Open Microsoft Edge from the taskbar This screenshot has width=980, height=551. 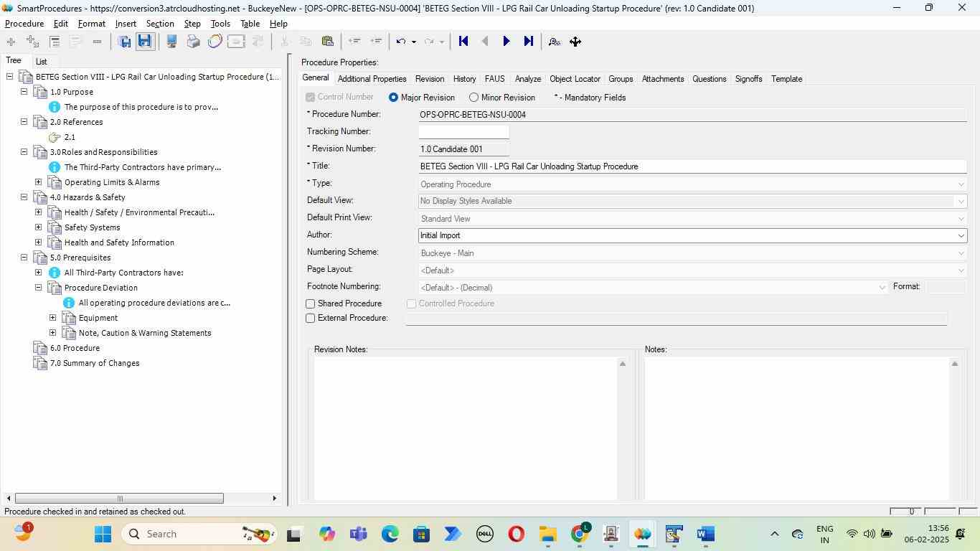pyautogui.click(x=390, y=534)
